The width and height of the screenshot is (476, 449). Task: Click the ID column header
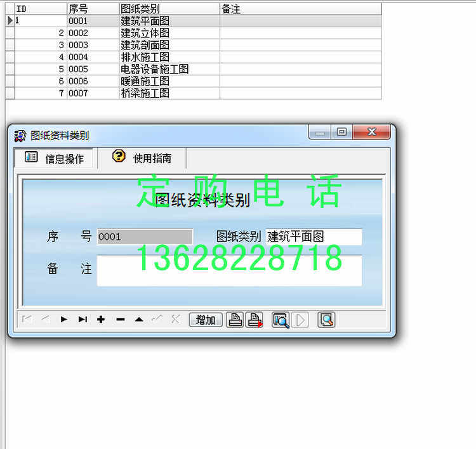[41, 9]
